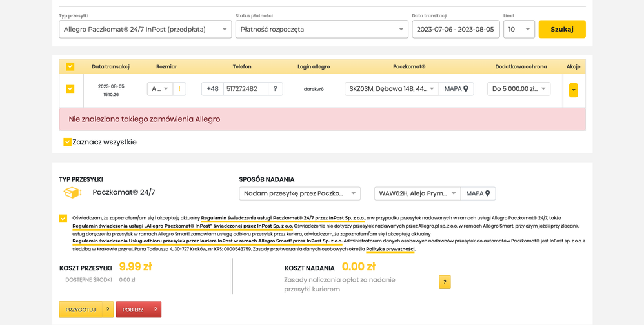Open Regulamin świadczenia usługi Paczkomat 24/7 link

tap(283, 218)
